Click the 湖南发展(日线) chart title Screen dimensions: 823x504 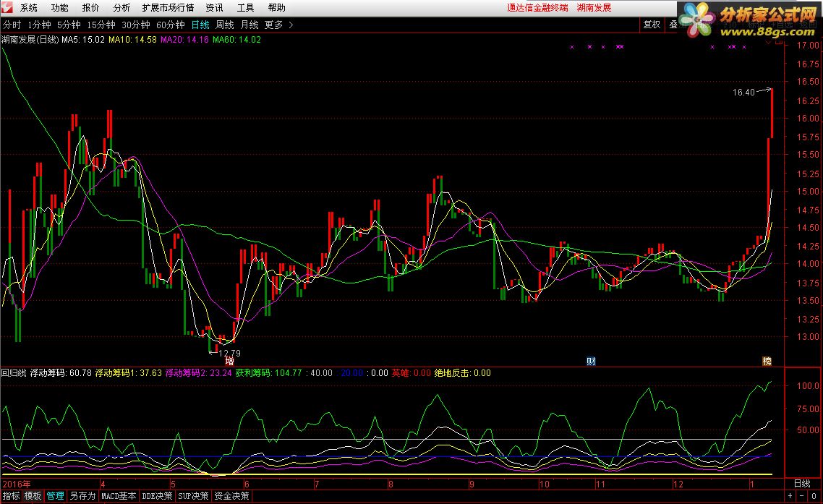coord(30,39)
